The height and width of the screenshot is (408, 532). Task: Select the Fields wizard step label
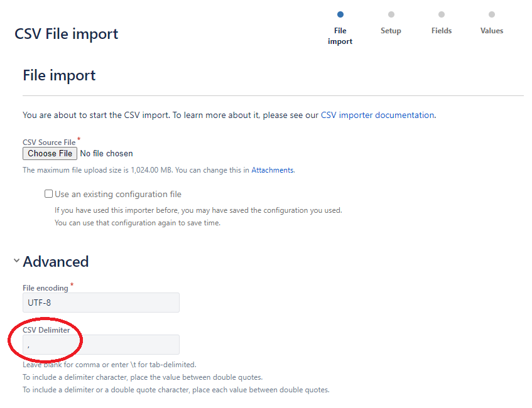tap(441, 30)
